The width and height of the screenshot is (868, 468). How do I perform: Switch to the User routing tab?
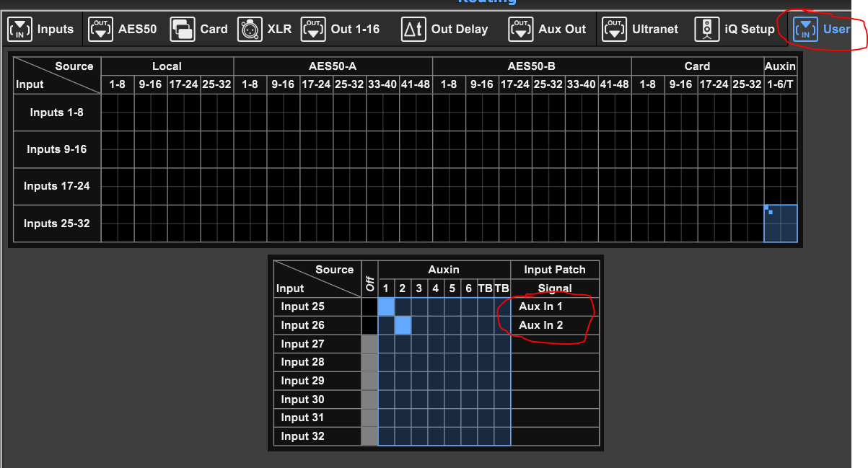(820, 30)
